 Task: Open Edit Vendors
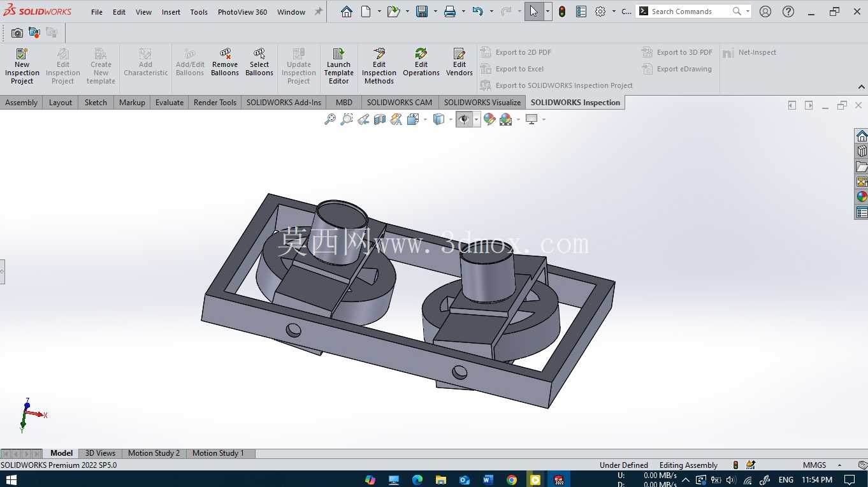click(459, 62)
